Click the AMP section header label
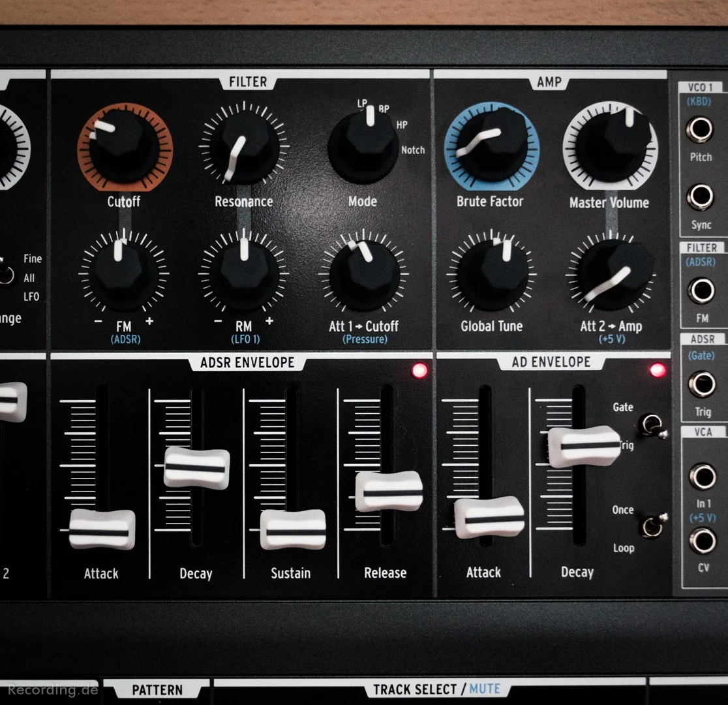The height and width of the screenshot is (705, 728). point(549,82)
